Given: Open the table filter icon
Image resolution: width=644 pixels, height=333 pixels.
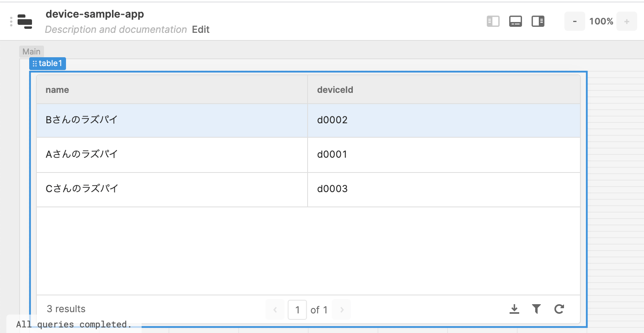Looking at the screenshot, I should point(536,309).
